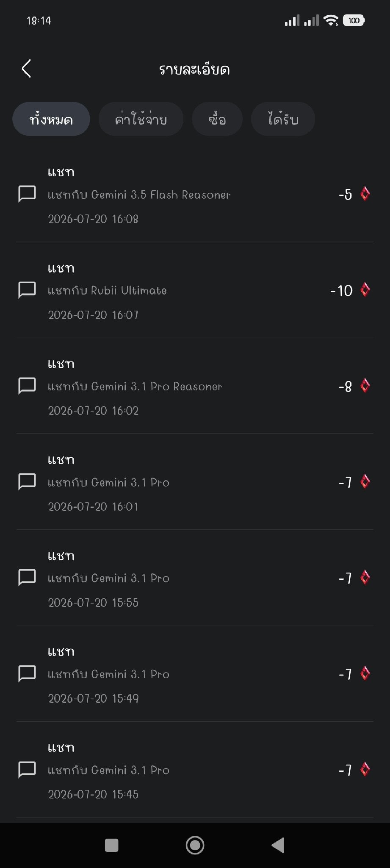This screenshot has height=868, width=390.
Task: Switch to the ค่าใช้จ่าย tab
Action: 141,119
